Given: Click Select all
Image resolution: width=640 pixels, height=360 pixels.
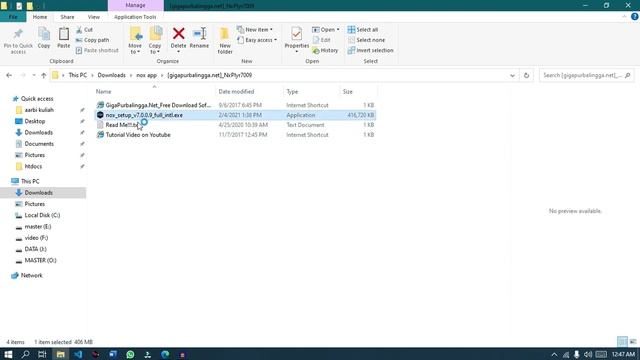Looking at the screenshot, I should coord(363,30).
